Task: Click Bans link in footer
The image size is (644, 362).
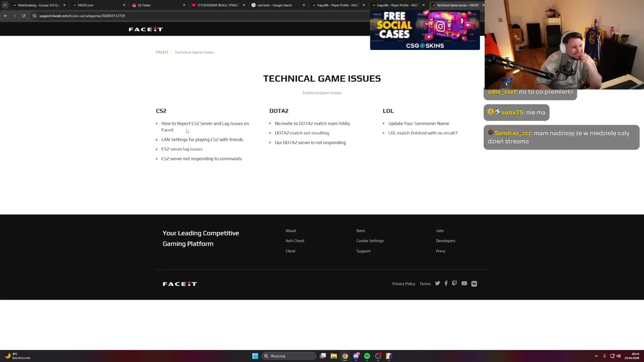Action: click(361, 231)
